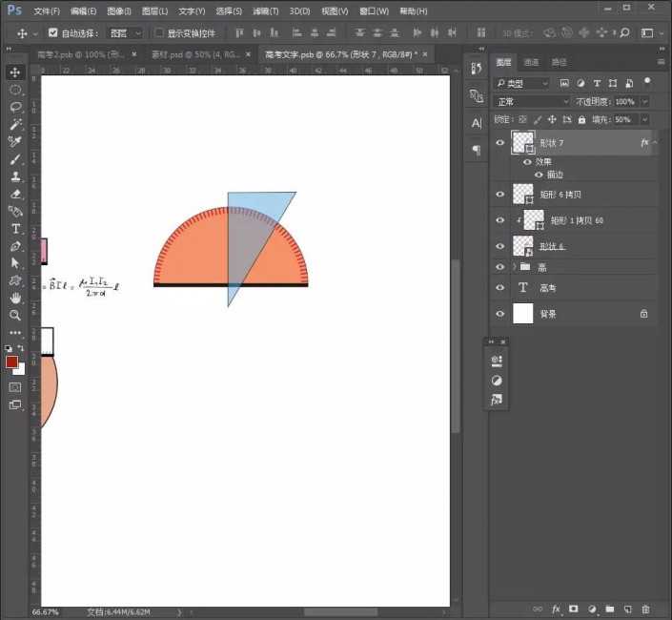
Task: Open the 图像(I) menu
Action: (119, 11)
